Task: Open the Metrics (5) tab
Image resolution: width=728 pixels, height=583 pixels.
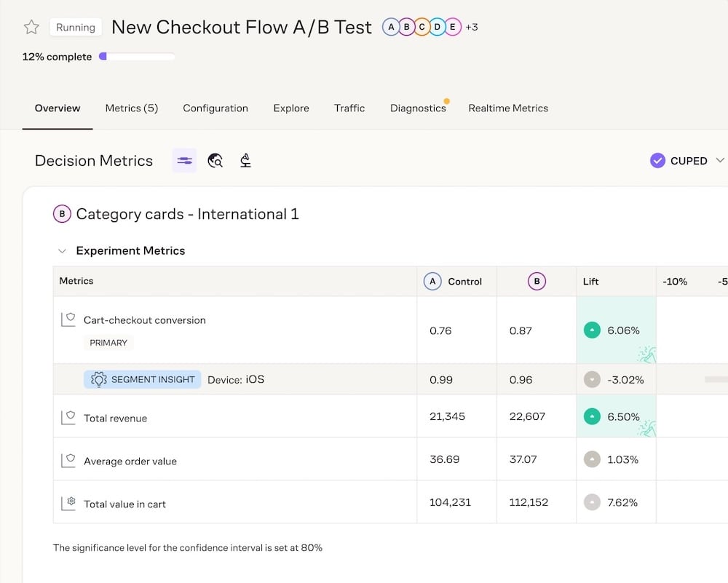Action: tap(131, 108)
